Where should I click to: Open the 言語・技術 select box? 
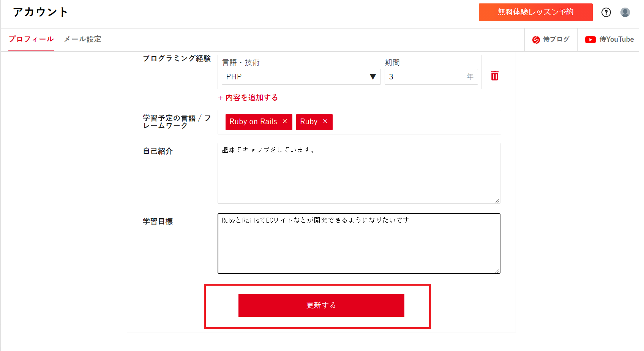pyautogui.click(x=296, y=77)
